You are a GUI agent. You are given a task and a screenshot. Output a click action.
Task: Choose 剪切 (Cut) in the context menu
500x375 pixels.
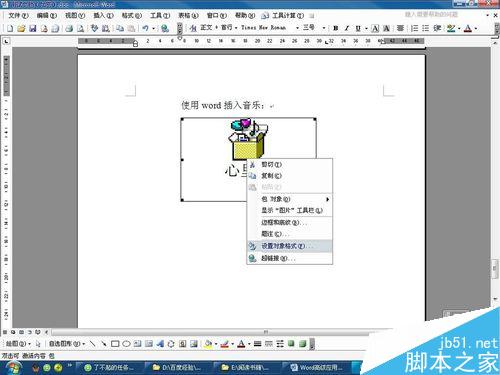click(x=290, y=164)
